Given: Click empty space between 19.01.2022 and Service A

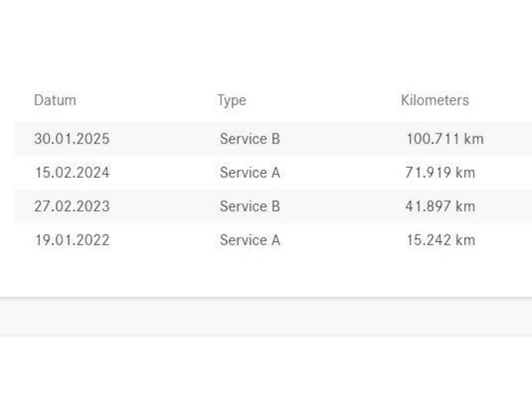Looking at the screenshot, I should point(165,240).
